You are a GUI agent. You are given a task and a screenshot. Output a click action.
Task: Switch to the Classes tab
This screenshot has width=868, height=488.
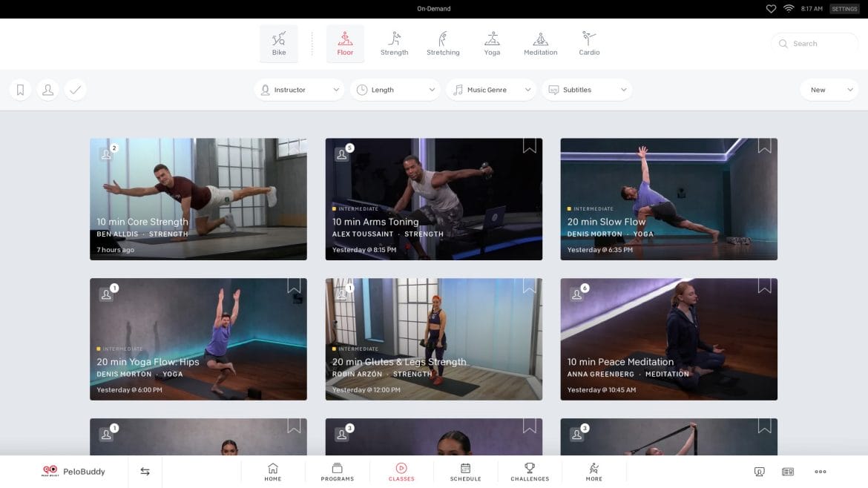(401, 472)
